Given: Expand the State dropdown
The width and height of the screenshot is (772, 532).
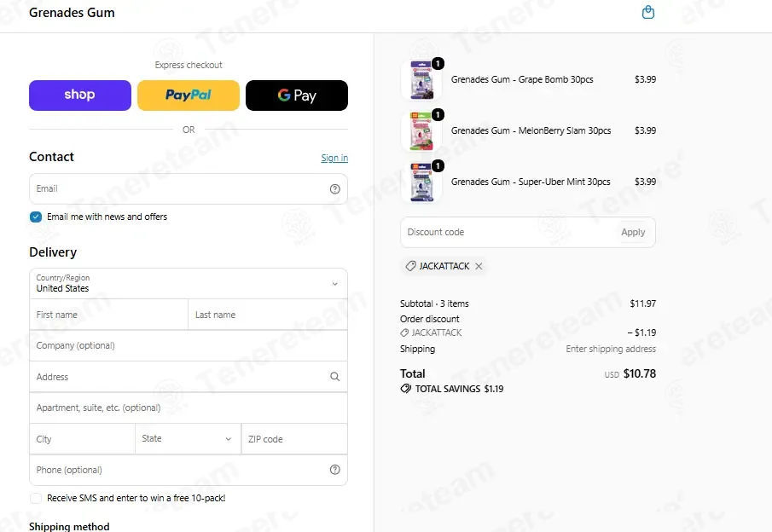Looking at the screenshot, I should (188, 438).
